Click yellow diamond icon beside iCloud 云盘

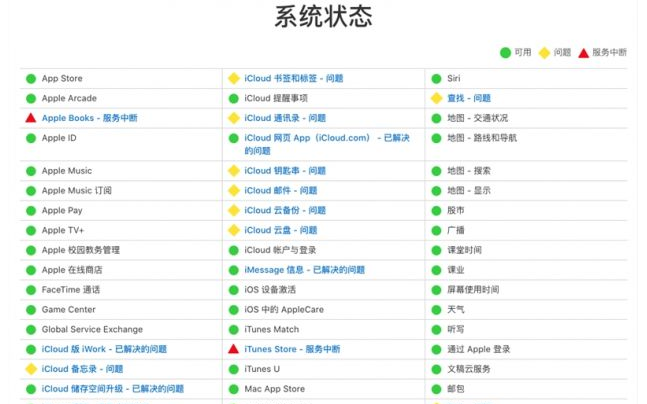[234, 230]
